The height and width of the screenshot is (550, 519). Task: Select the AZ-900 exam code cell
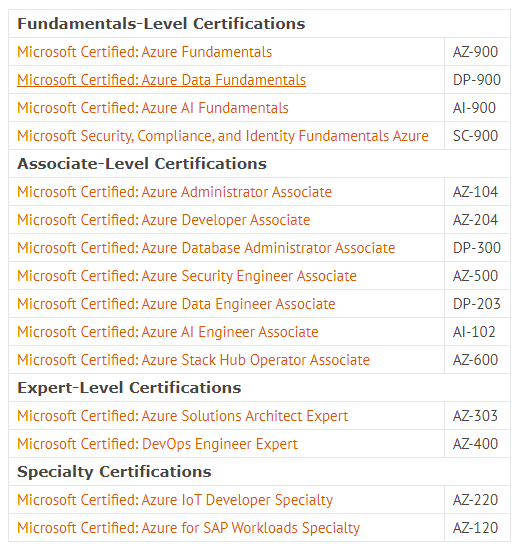pyautogui.click(x=477, y=52)
